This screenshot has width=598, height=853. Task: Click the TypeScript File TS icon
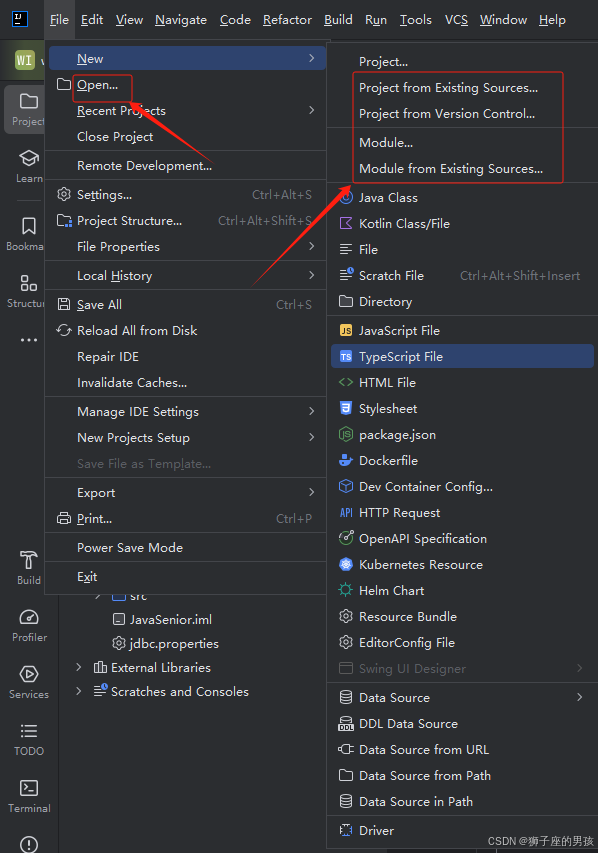tap(346, 356)
